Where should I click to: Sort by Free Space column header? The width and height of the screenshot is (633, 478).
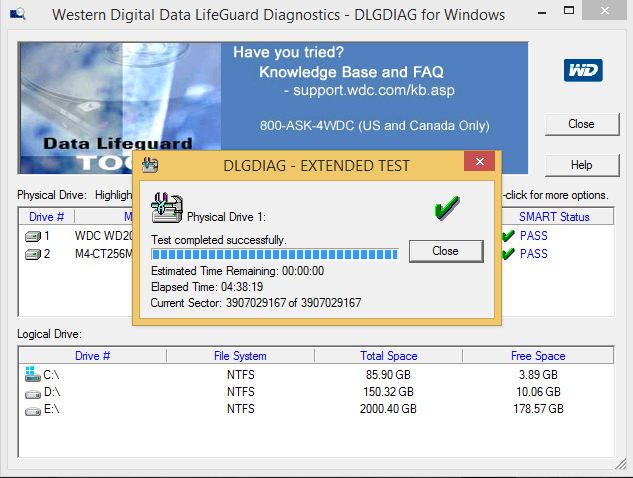pos(538,356)
